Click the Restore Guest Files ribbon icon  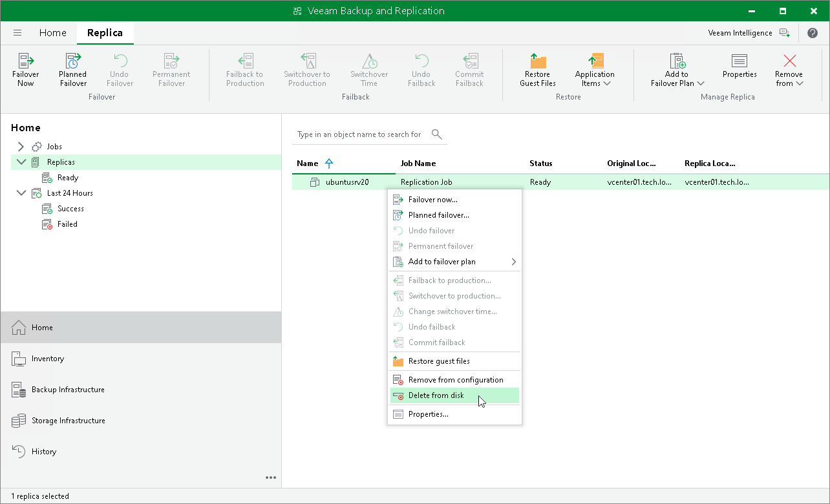[x=538, y=70]
